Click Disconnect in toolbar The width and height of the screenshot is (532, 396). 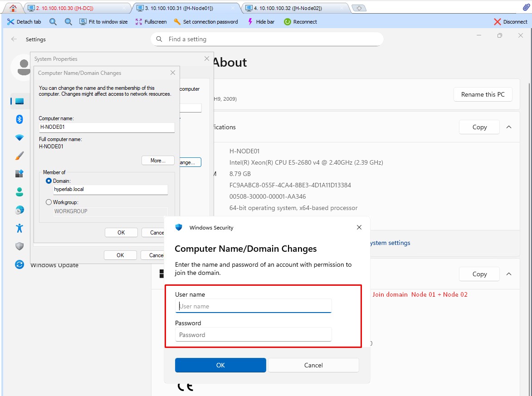(x=510, y=22)
